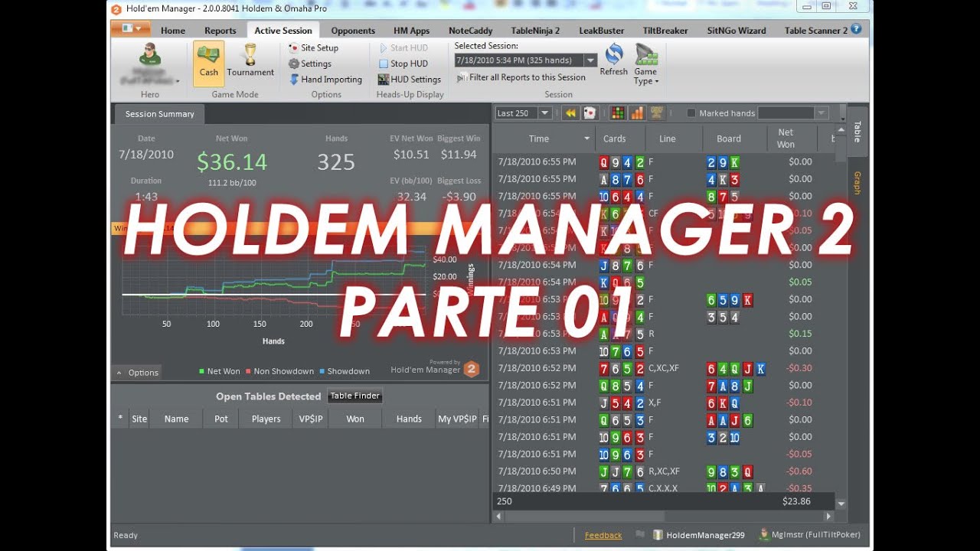Viewport: 980px width, 551px height.
Task: Open the help question mark icon
Action: 856,29
